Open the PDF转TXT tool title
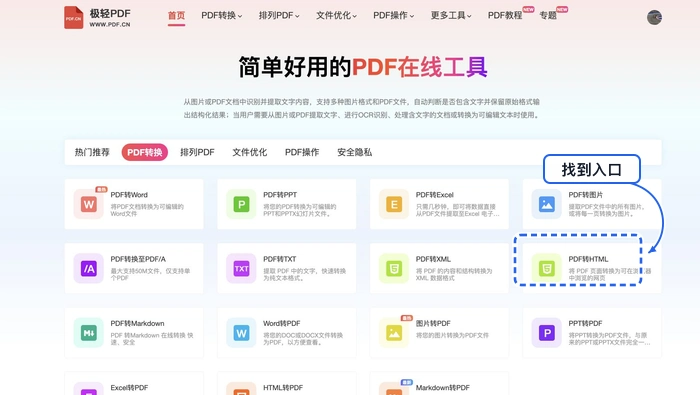This screenshot has width=700, height=395. pos(279,259)
